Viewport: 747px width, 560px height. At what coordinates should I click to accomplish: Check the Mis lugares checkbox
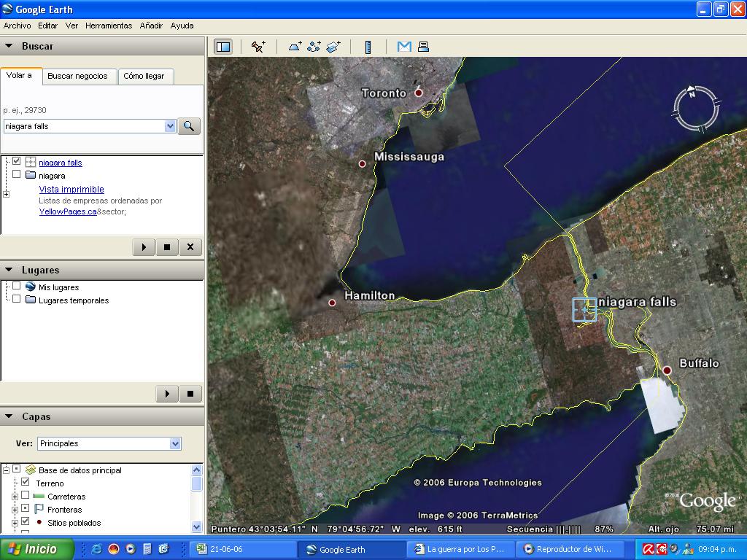17,286
